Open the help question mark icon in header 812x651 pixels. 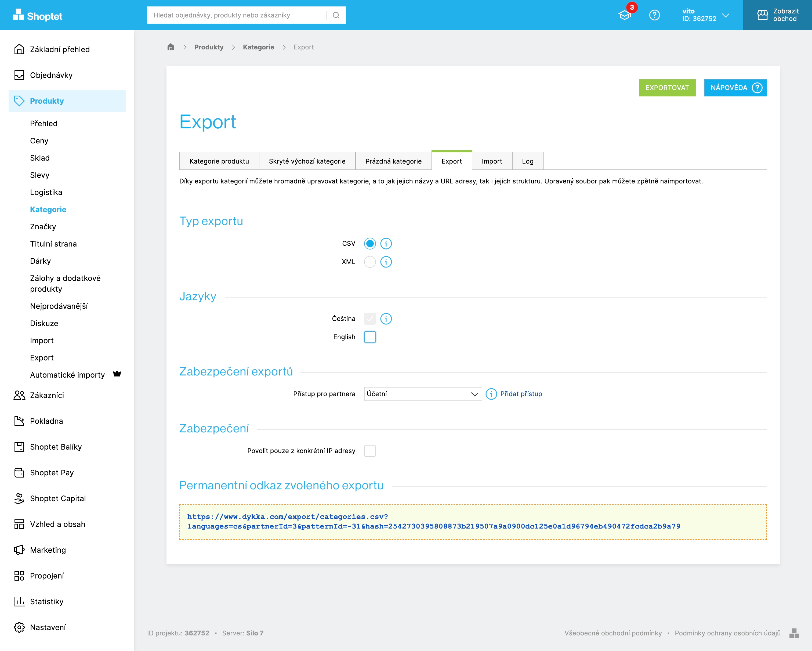point(655,15)
